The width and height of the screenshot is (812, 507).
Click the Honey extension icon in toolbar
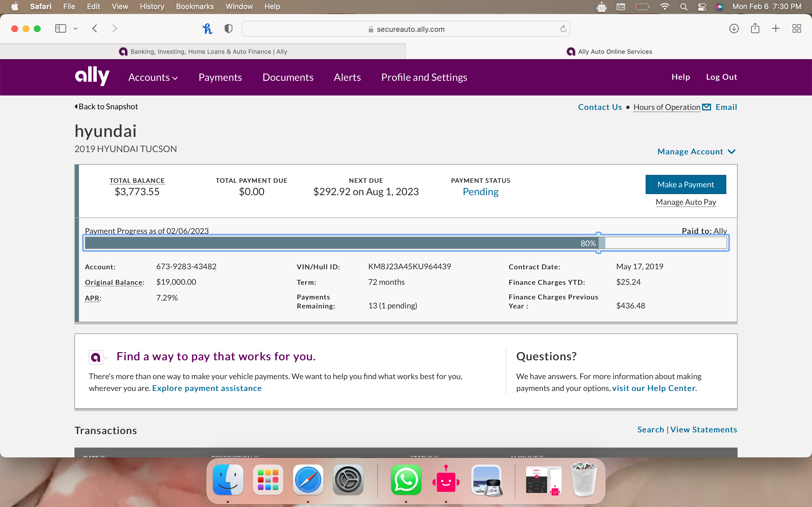(x=207, y=29)
